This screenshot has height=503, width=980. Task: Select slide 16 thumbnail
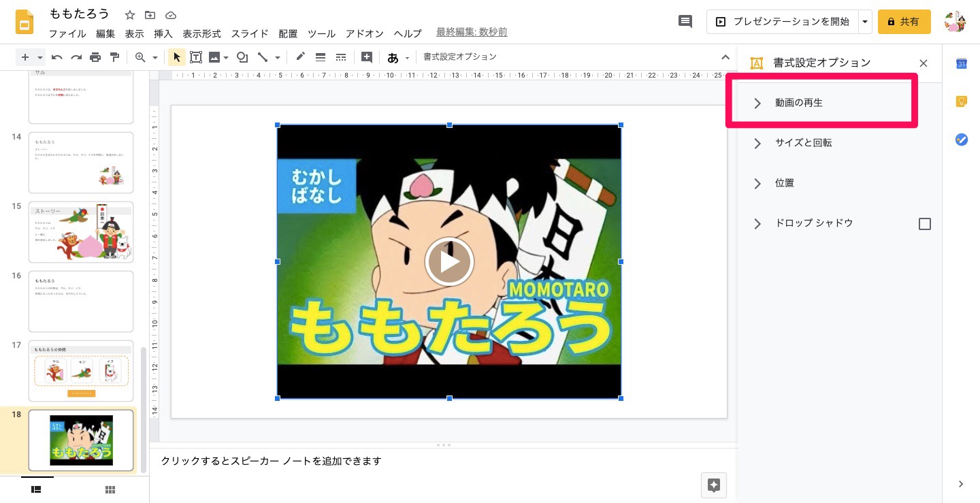tap(81, 302)
